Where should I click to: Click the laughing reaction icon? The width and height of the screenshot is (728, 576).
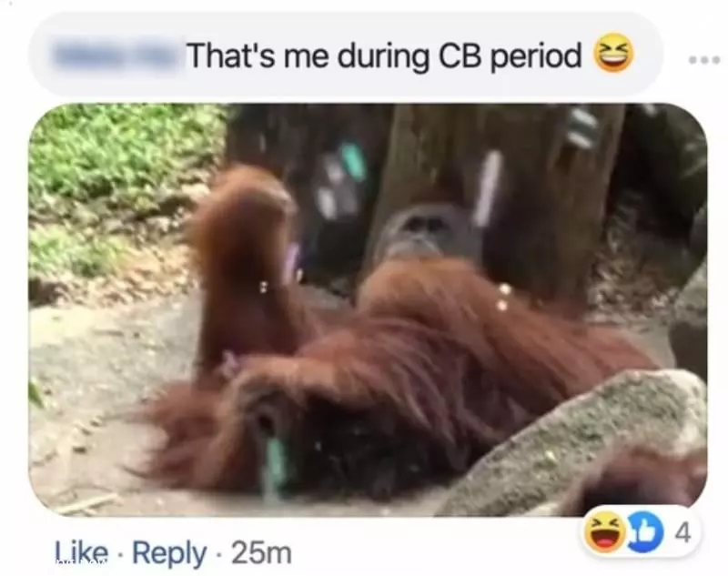(605, 532)
